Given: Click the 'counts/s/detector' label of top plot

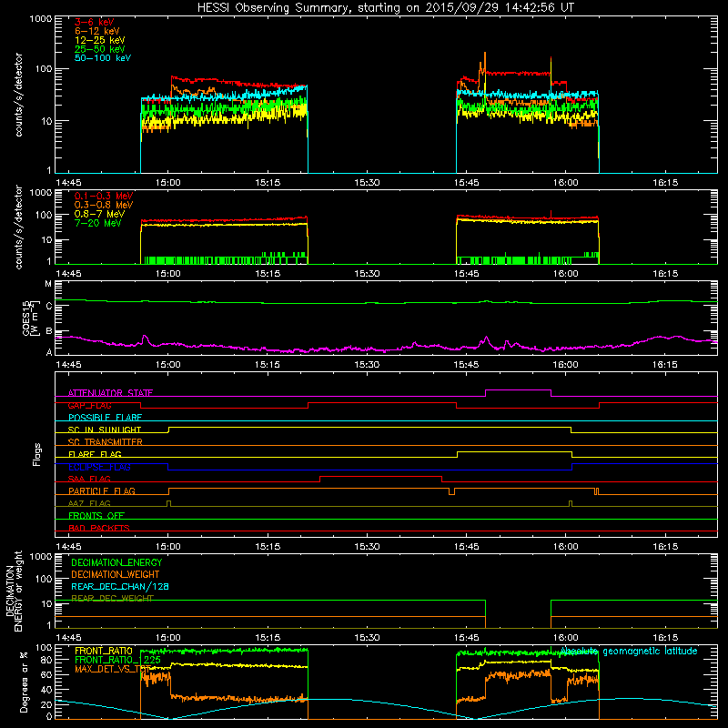Looking at the screenshot, I should coord(19,95).
